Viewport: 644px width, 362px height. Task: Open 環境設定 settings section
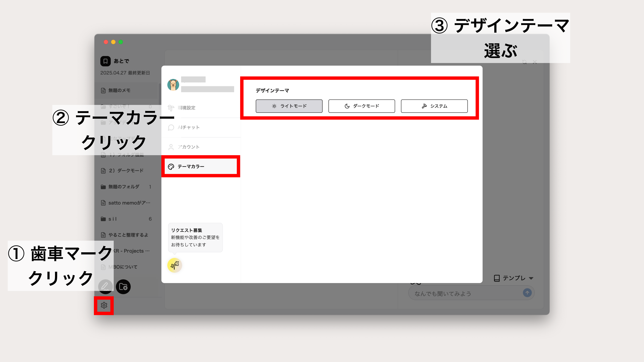(201, 108)
